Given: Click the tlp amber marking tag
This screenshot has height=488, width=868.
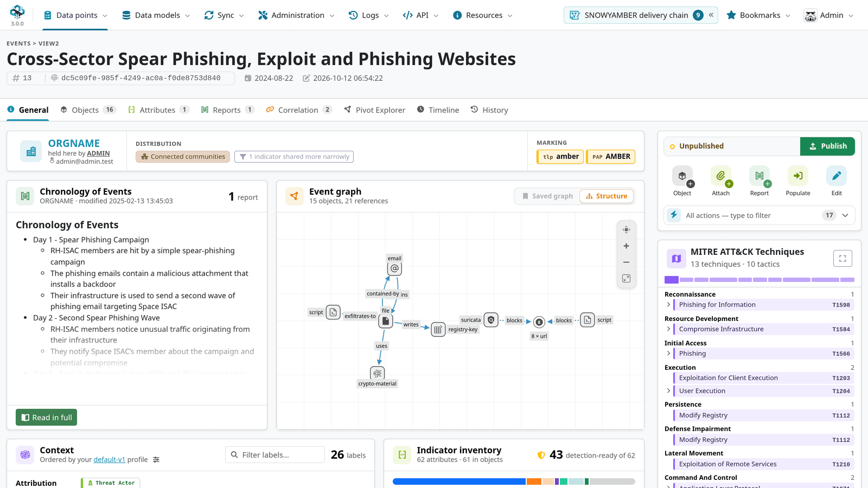Looking at the screenshot, I should pos(560,157).
